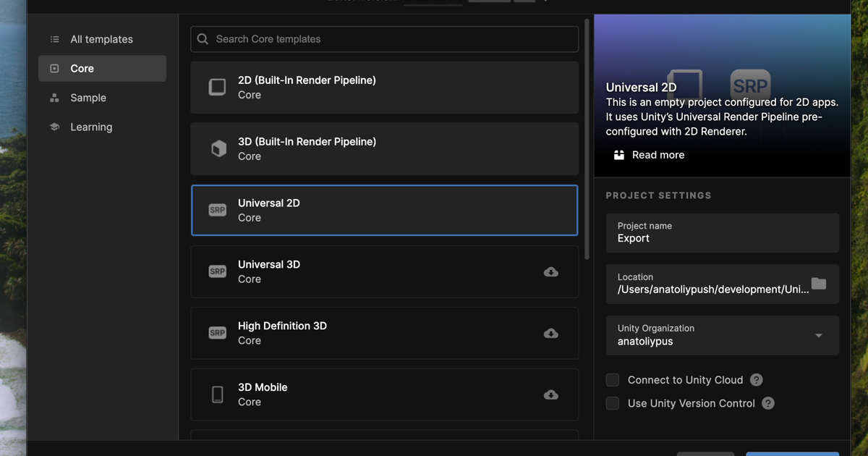Click the phone icon for 3D Mobile
868x456 pixels.
click(217, 394)
